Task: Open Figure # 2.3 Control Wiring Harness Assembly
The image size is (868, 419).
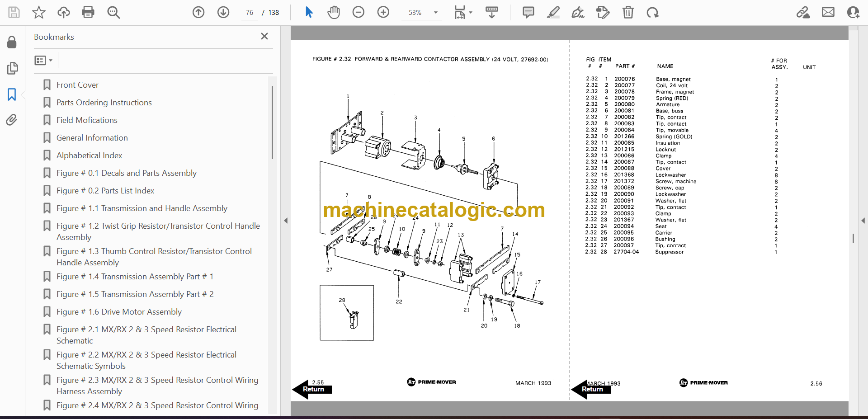Action: [157, 386]
